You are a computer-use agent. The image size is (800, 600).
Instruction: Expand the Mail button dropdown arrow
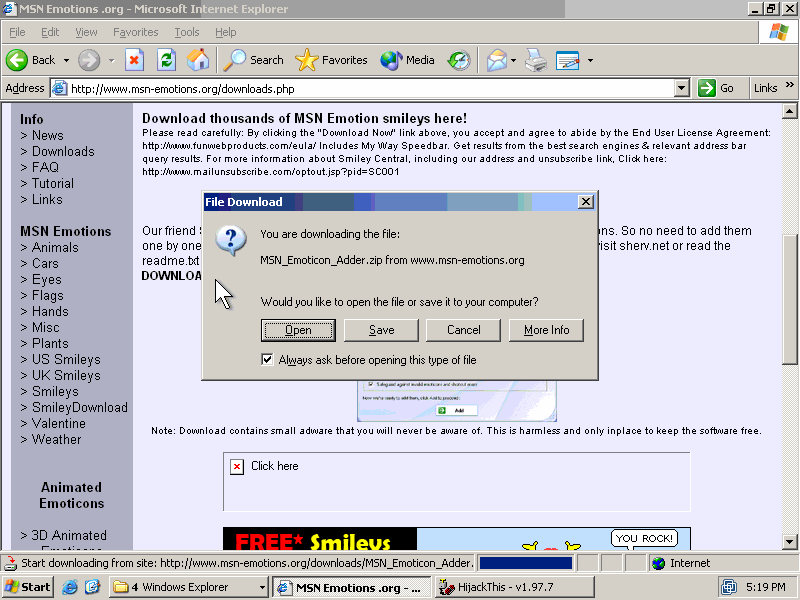click(x=513, y=60)
